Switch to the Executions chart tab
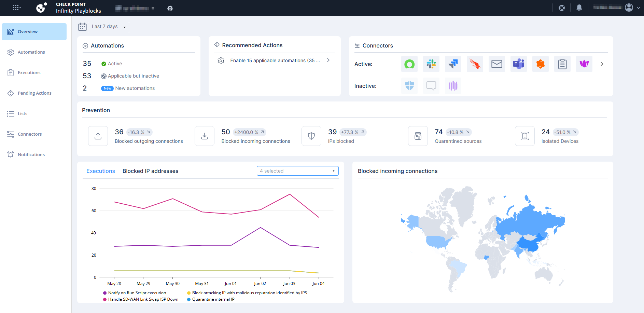This screenshot has width=644, height=313. 101,171
